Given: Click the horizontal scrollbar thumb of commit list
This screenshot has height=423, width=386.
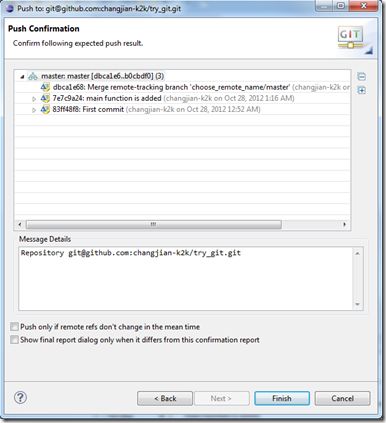Looking at the screenshot, I should (x=154, y=224).
